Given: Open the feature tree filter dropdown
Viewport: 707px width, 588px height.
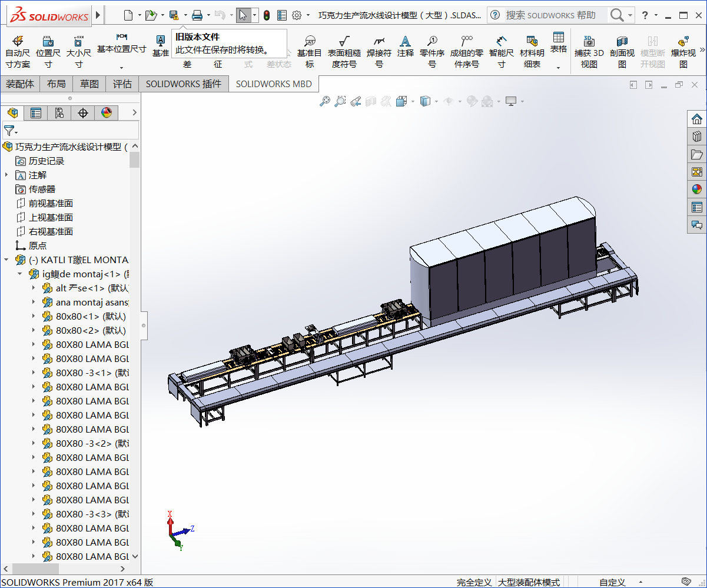Looking at the screenshot, I should (11, 131).
